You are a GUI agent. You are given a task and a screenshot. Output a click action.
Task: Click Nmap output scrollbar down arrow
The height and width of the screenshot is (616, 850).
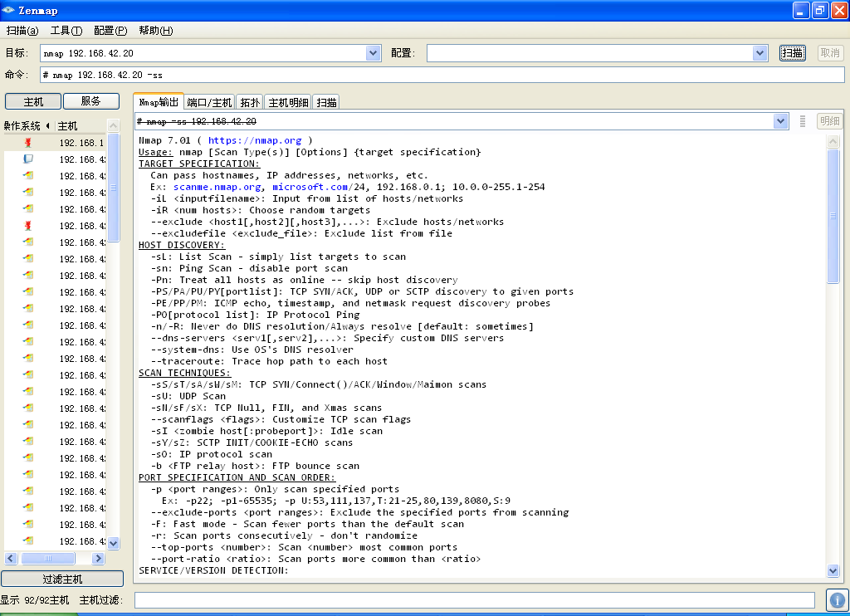click(833, 570)
